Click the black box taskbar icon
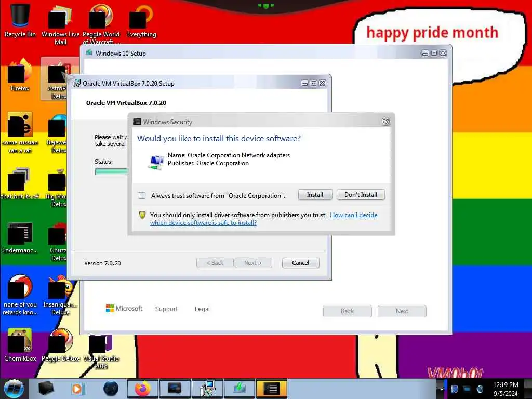The height and width of the screenshot is (399, 532). coord(46,389)
